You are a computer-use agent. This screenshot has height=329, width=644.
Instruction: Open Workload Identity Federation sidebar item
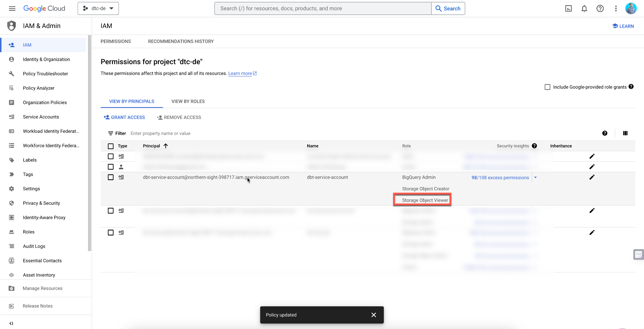43,131
